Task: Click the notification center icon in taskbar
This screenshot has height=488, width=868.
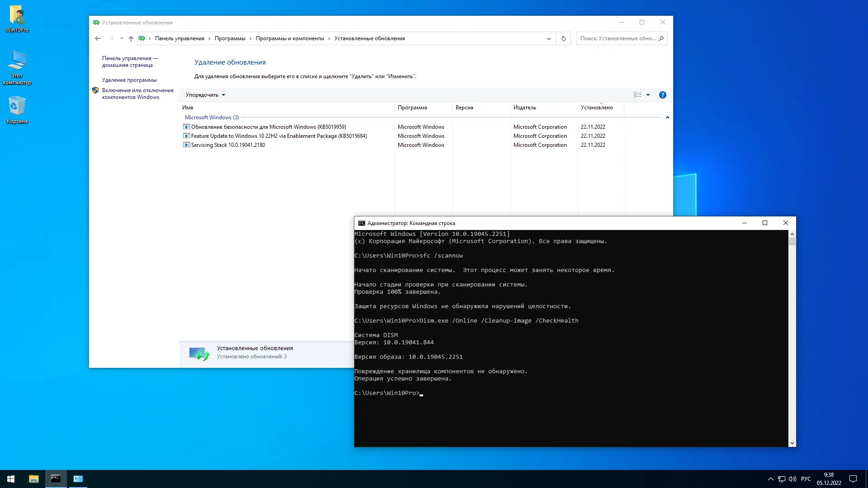Action: [853, 479]
